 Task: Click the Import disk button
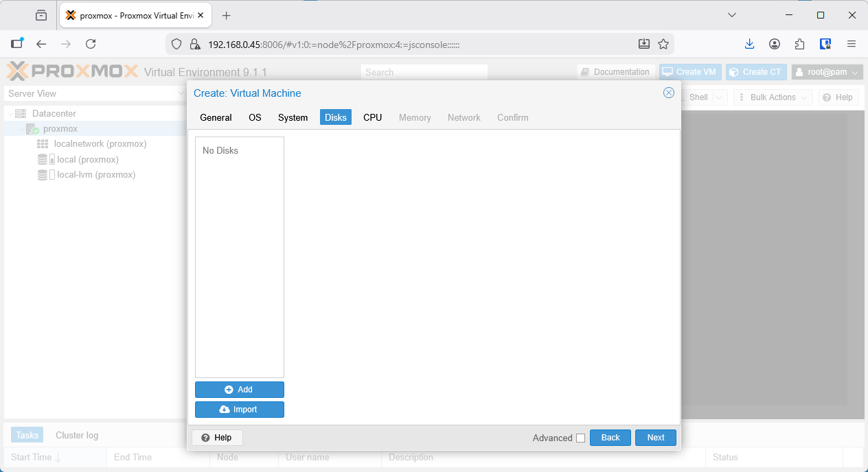(x=240, y=410)
